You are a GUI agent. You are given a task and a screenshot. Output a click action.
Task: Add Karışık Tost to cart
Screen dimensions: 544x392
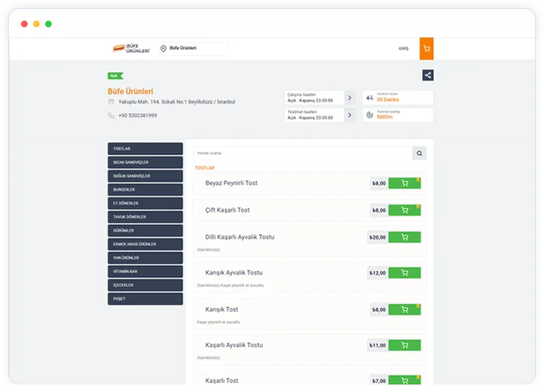pyautogui.click(x=405, y=309)
